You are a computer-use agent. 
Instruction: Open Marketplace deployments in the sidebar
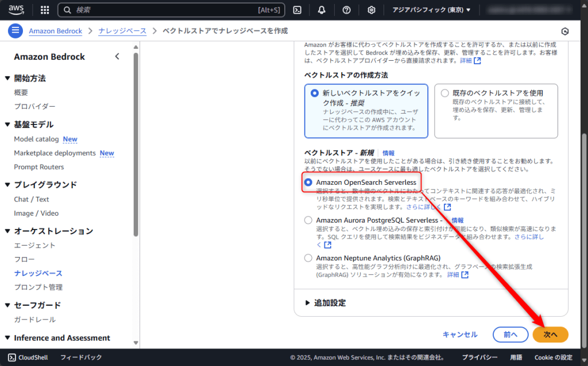55,153
